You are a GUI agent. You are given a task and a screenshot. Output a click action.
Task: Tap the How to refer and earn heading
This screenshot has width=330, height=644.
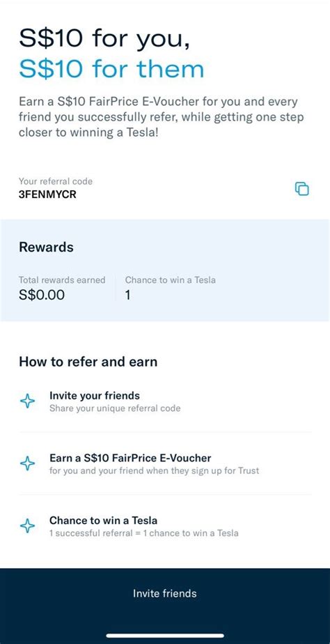(88, 362)
